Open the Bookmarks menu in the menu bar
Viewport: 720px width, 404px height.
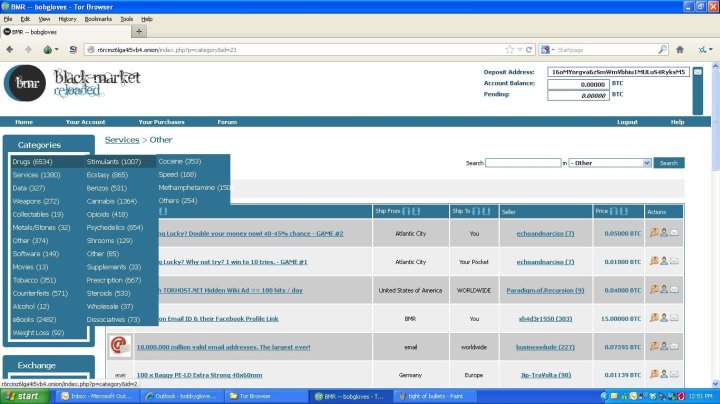98,19
